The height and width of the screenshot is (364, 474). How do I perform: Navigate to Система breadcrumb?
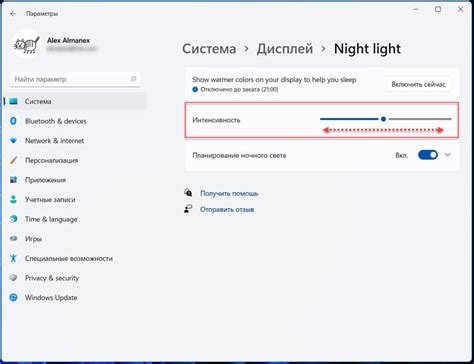coord(209,49)
